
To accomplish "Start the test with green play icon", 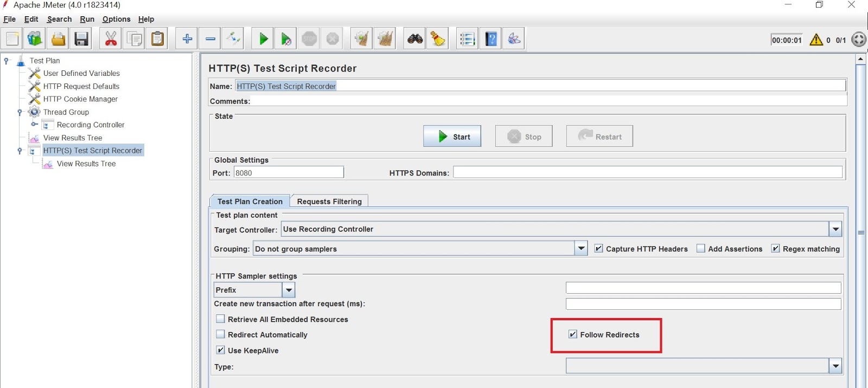I will (x=263, y=39).
